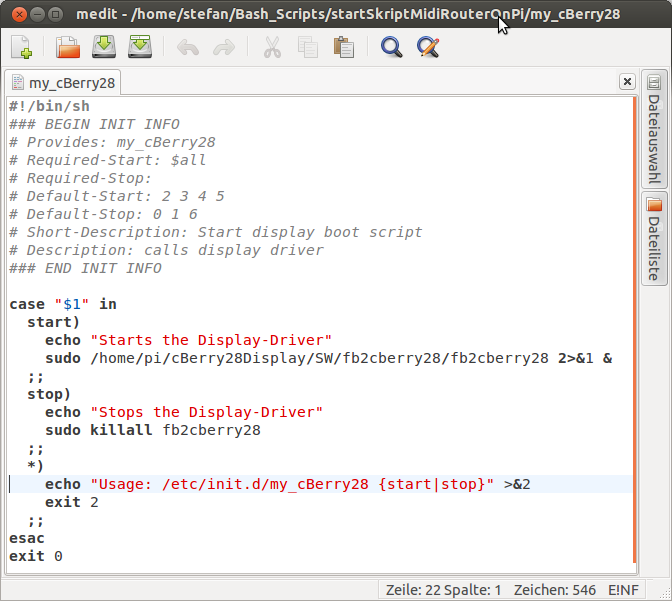Click the Usage: /etc/init.d/my_cBerry28 string
Screen dimensions: 672x601
click(x=292, y=484)
